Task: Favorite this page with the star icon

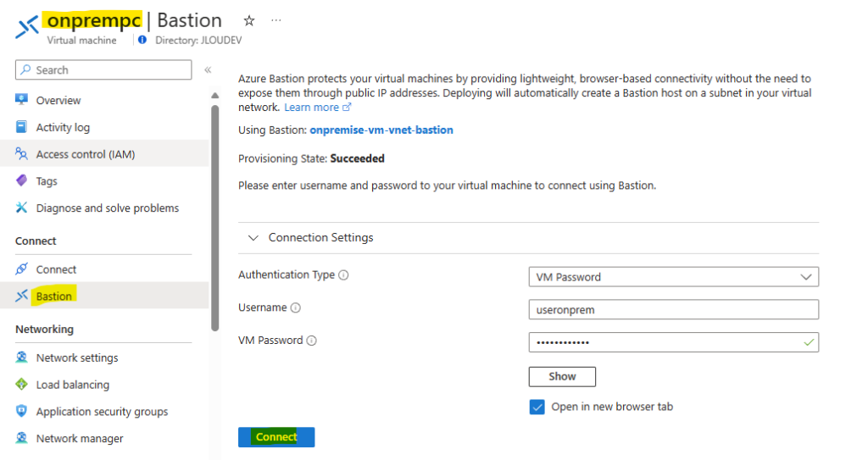Action: pos(249,20)
